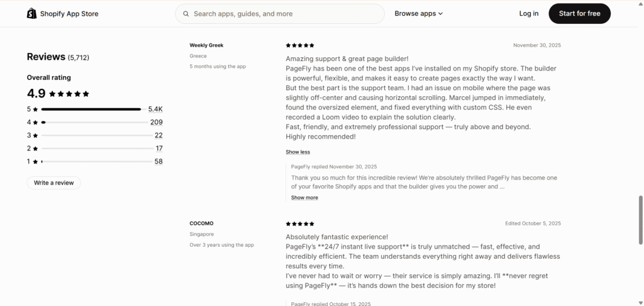Click the Log in link
The width and height of the screenshot is (644, 306).
(529, 13)
